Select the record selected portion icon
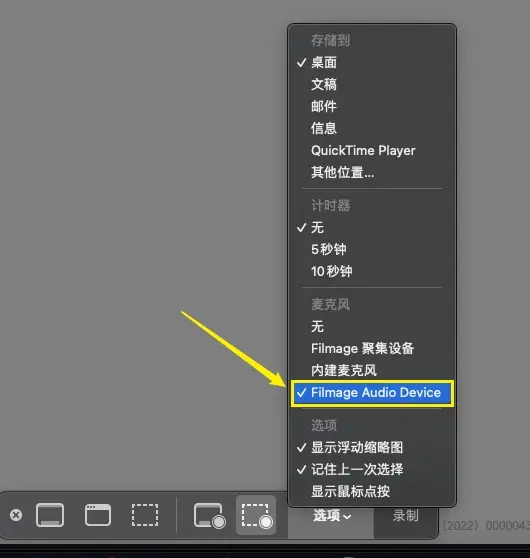This screenshot has width=530, height=558. [257, 515]
